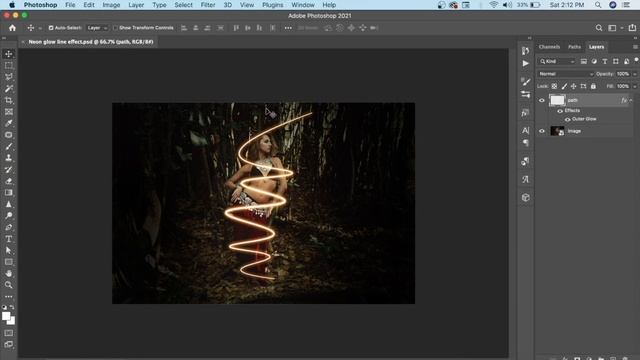Open the Fill slider arrow
This screenshot has height=360, width=640.
pos(634,86)
